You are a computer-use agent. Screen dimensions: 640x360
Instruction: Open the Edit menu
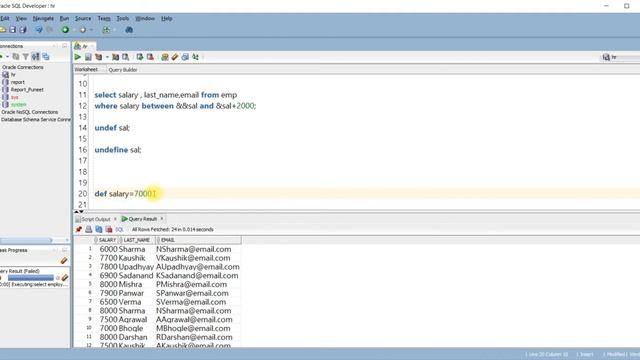coord(4,18)
